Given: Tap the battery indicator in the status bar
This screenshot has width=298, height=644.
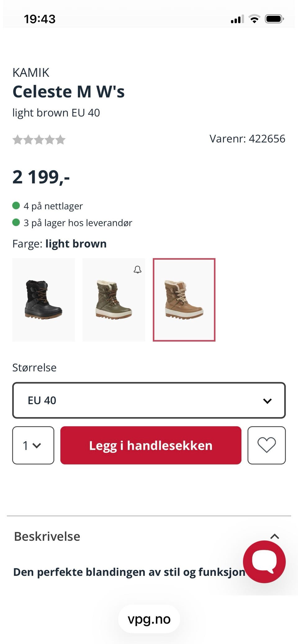Looking at the screenshot, I should 274,19.
